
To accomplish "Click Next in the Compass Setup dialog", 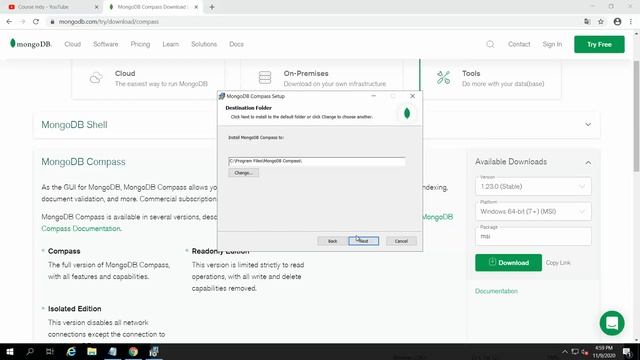I will (x=363, y=241).
